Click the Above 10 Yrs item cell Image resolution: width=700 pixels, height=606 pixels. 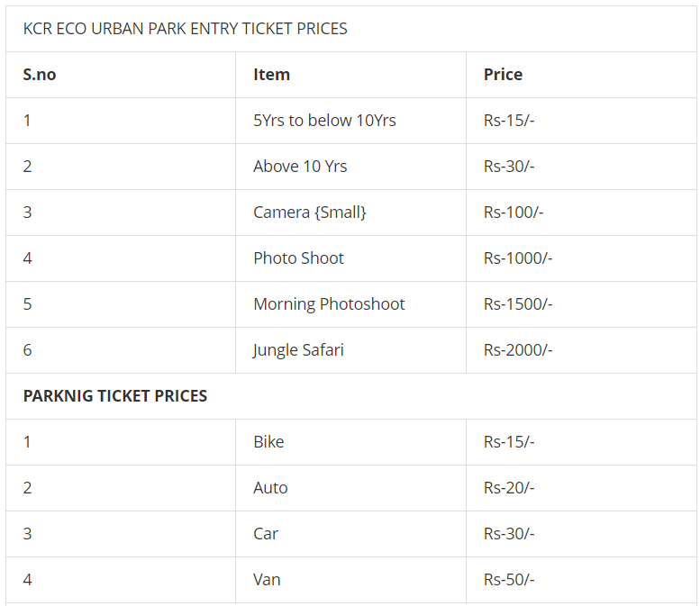pos(300,167)
